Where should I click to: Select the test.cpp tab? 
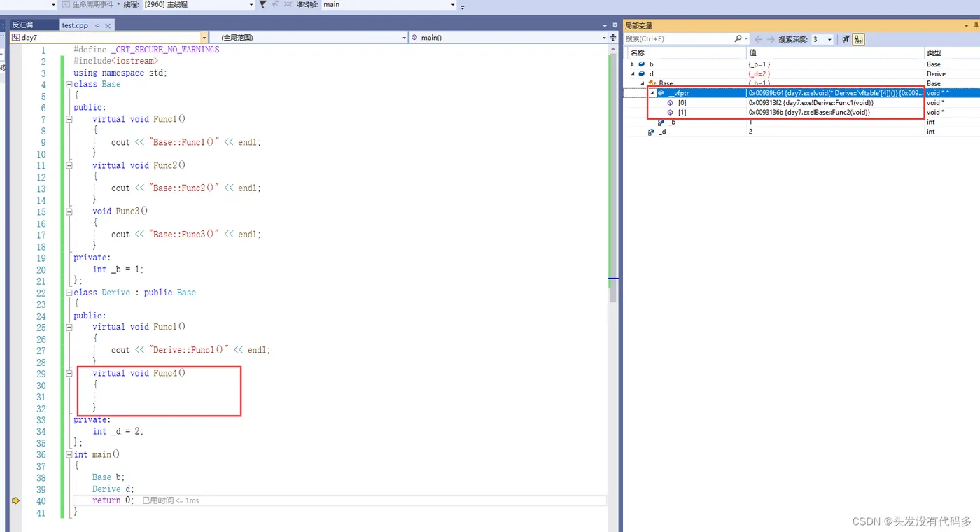pos(75,25)
